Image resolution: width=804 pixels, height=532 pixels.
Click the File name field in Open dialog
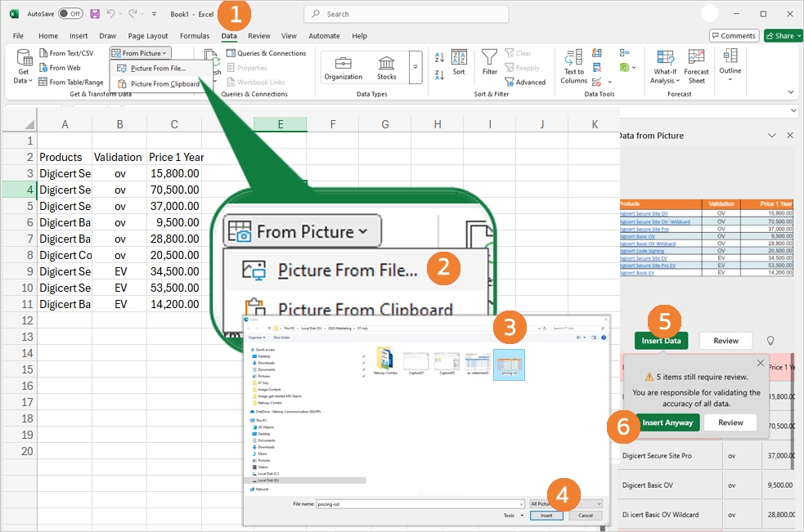[x=420, y=504]
